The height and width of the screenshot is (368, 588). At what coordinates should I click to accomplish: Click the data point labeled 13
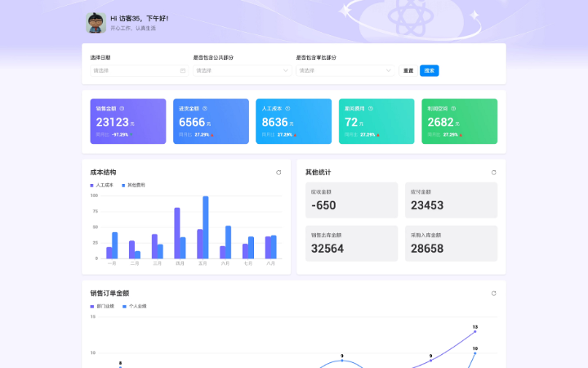click(475, 331)
